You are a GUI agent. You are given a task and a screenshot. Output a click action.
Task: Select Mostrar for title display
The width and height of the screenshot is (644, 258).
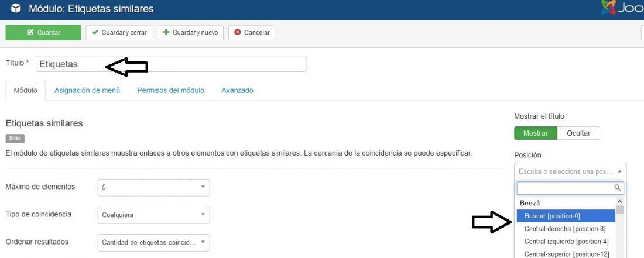click(536, 133)
